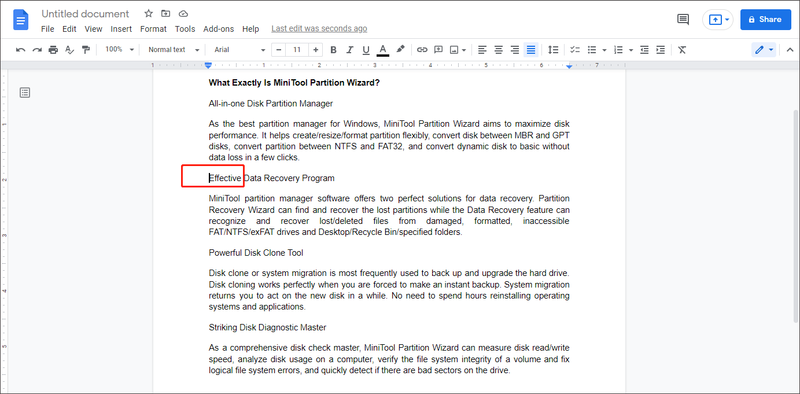800x394 pixels.
Task: Click the Untitled document title field
Action: click(x=85, y=14)
